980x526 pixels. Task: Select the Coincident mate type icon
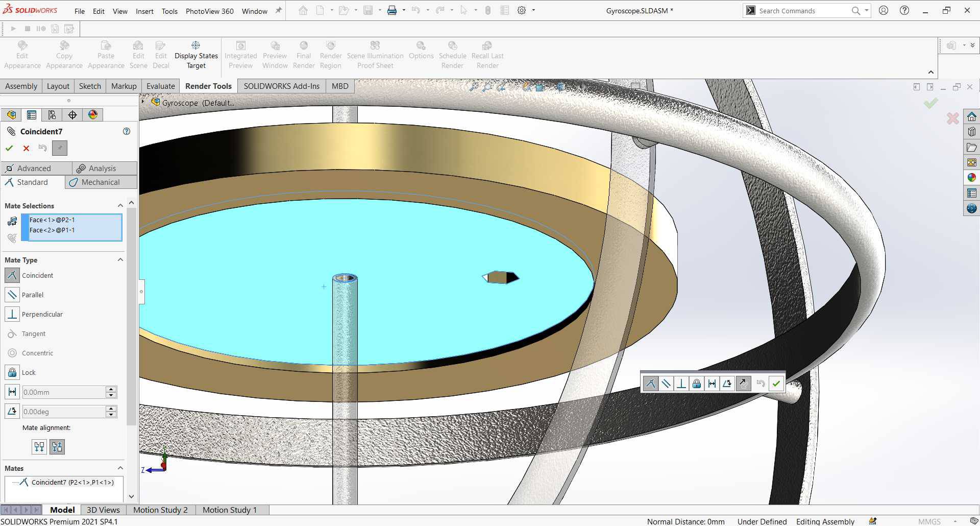click(x=12, y=275)
